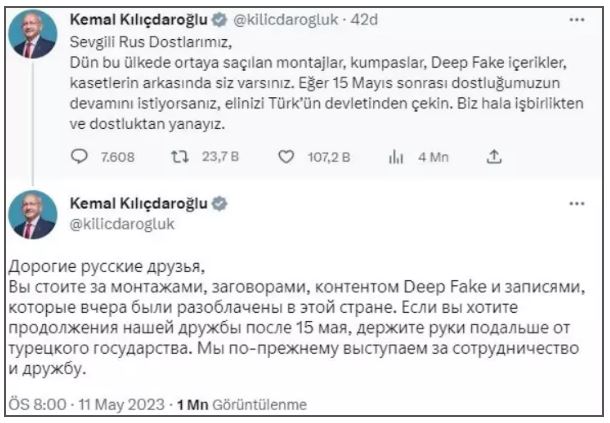Screen dimensions: 610x423
Task: Click the verified badge on the top tweet
Action: pyautogui.click(x=219, y=19)
